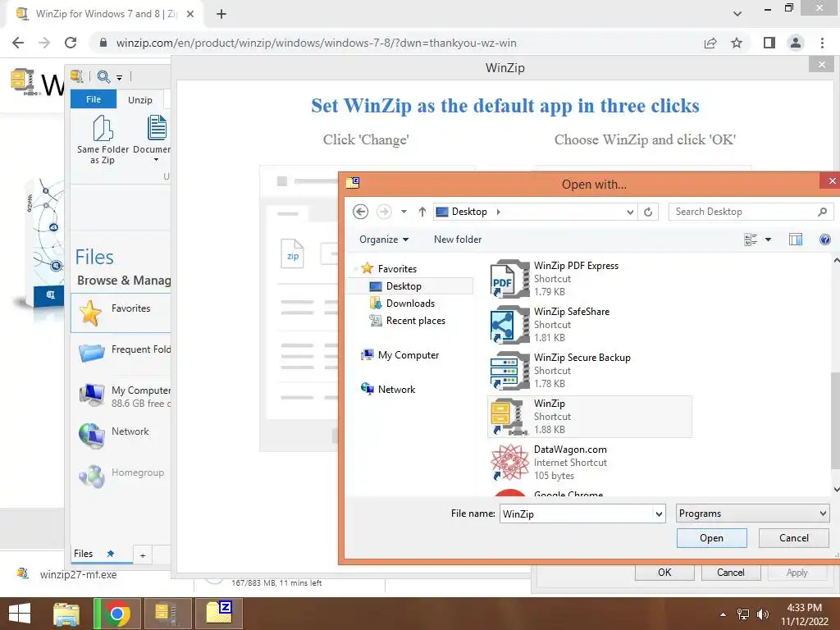Open a new Chrome tab
This screenshot has width=840, height=630.
coord(221,14)
